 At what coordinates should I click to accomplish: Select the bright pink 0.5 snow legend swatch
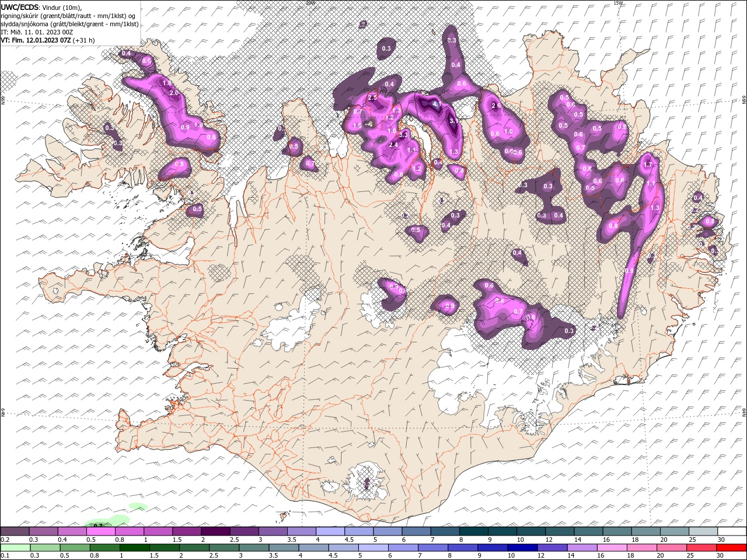(100, 531)
